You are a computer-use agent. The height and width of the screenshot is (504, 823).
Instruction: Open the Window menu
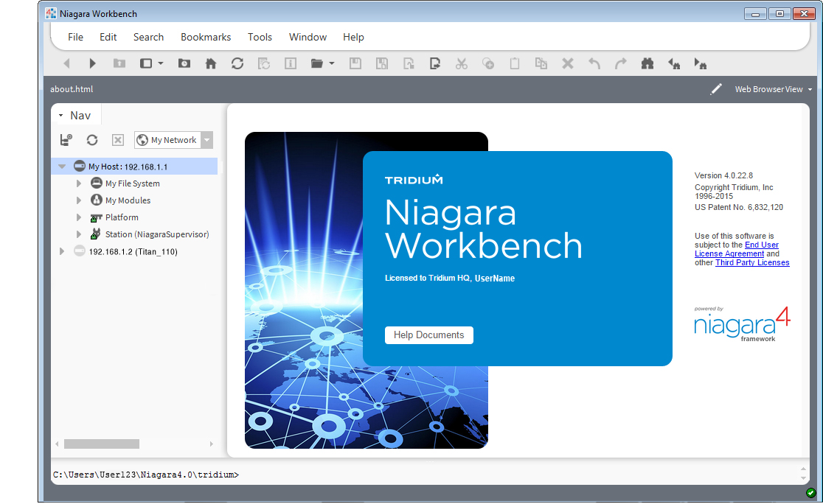pyautogui.click(x=308, y=37)
